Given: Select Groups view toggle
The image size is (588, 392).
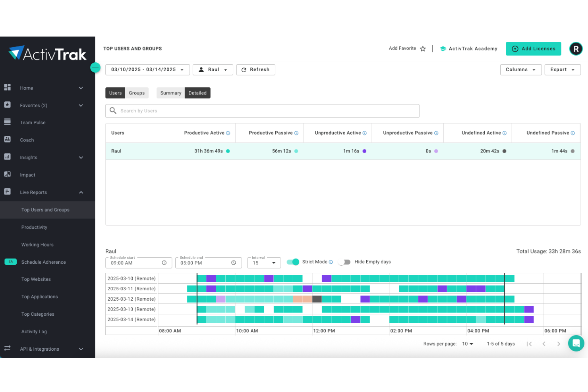Looking at the screenshot, I should [137, 93].
